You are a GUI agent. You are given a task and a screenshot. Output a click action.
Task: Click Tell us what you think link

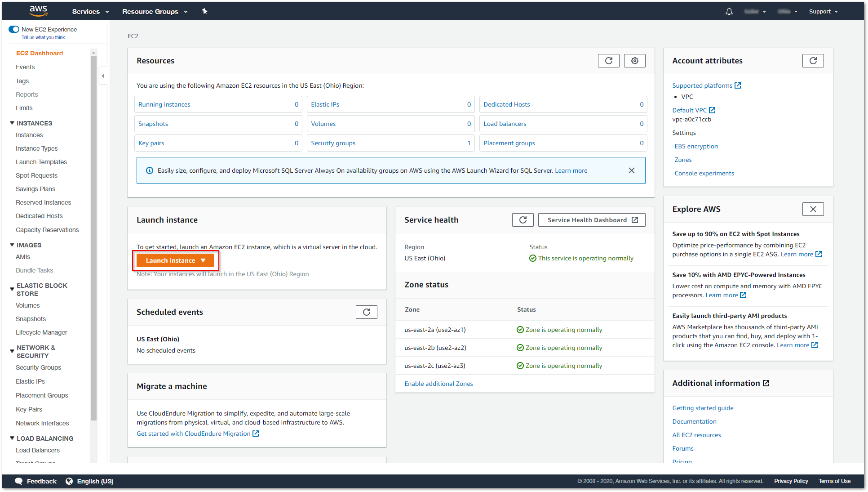pyautogui.click(x=43, y=38)
